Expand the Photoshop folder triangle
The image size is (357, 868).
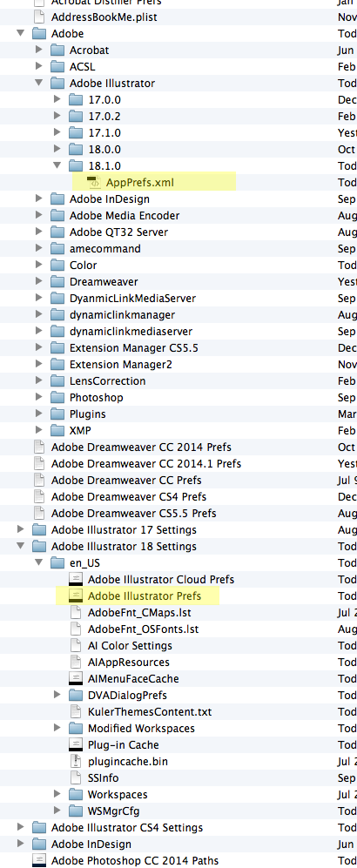(38, 397)
